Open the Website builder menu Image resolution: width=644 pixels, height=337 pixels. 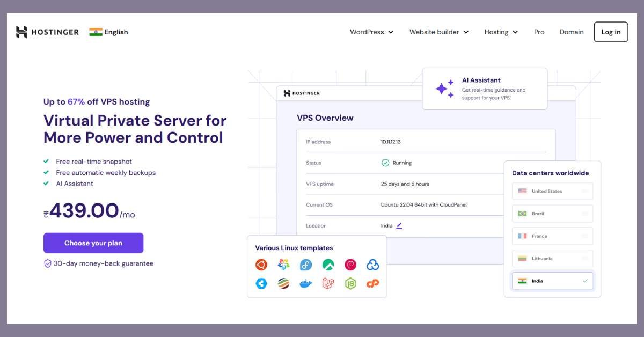click(439, 32)
